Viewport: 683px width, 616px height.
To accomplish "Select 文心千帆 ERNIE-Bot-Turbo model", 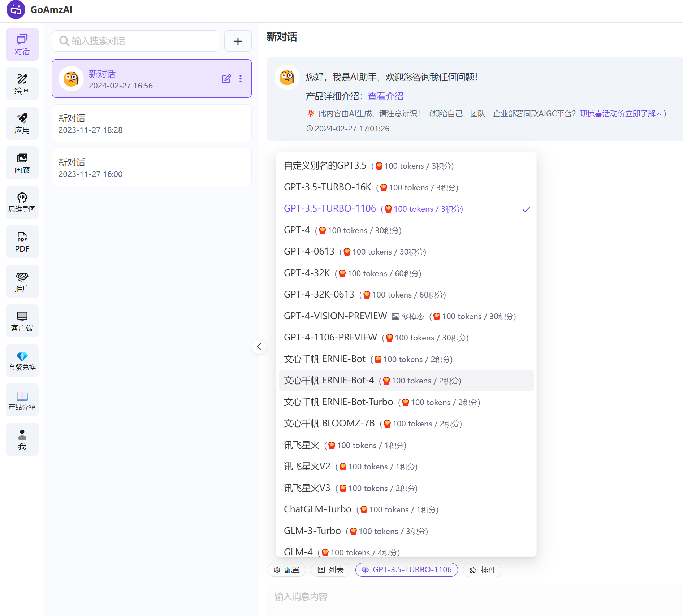I will pyautogui.click(x=406, y=402).
